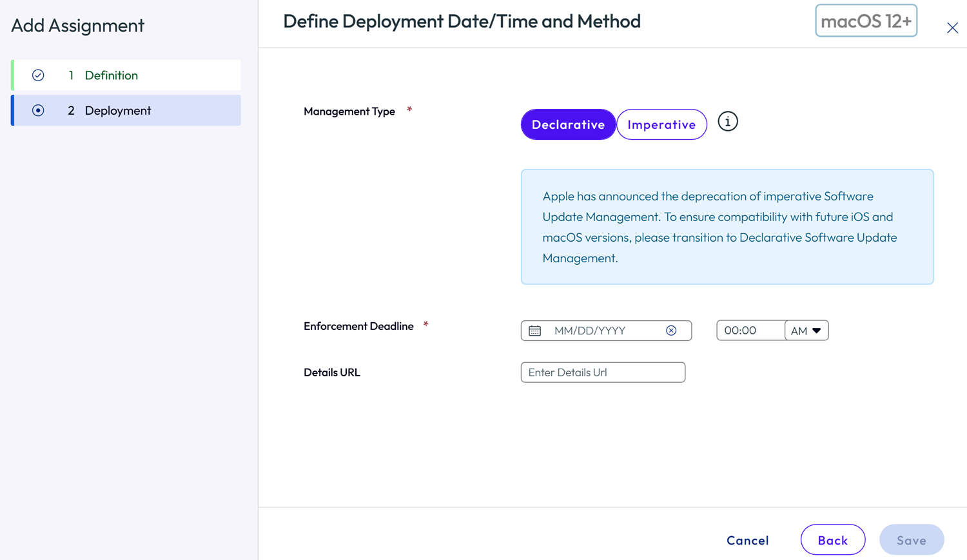Click the Define Deployment Date/Time and Method title
967x560 pixels.
click(x=462, y=21)
